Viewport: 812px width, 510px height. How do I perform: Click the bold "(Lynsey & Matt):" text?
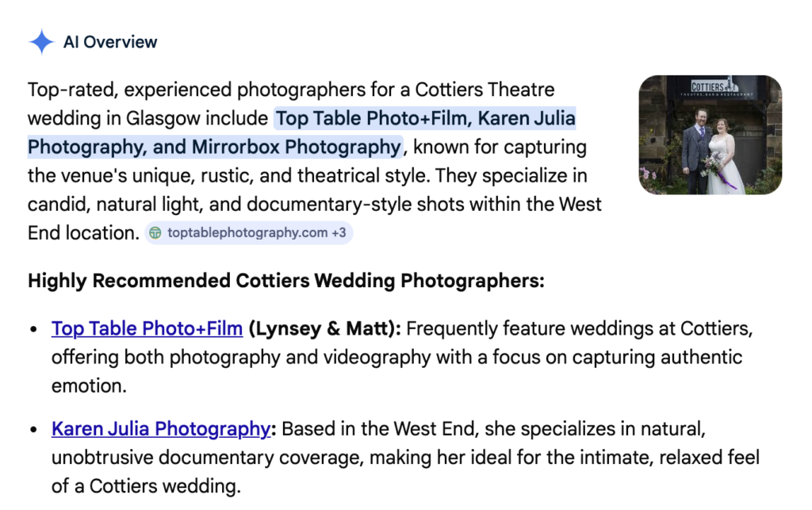pos(324,328)
